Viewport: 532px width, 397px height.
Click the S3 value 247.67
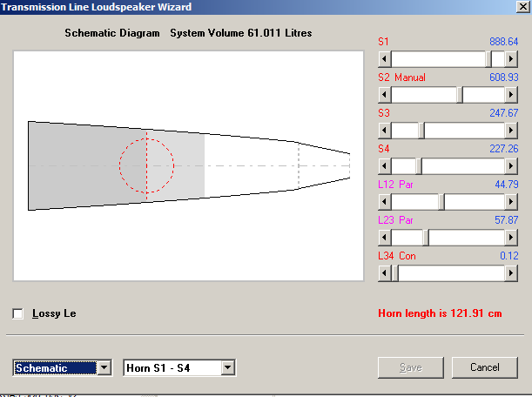coord(503,113)
